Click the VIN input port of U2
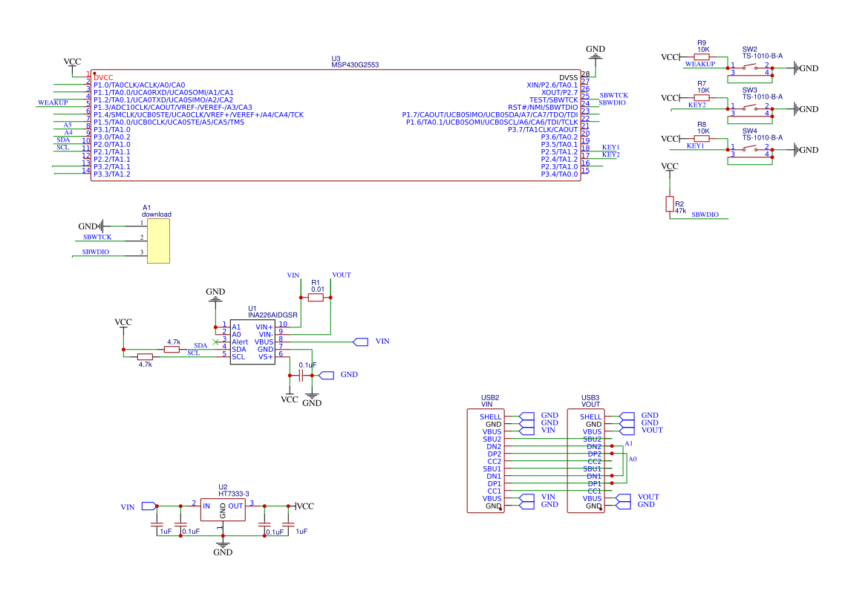868x614 pixels. point(149,506)
